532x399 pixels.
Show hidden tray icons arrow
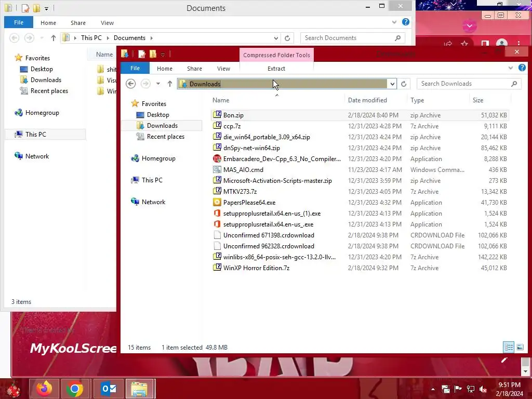(433, 389)
